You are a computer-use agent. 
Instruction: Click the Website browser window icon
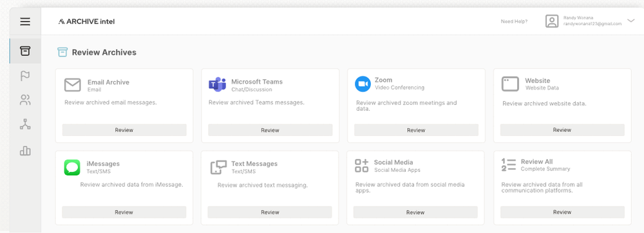coord(510,84)
